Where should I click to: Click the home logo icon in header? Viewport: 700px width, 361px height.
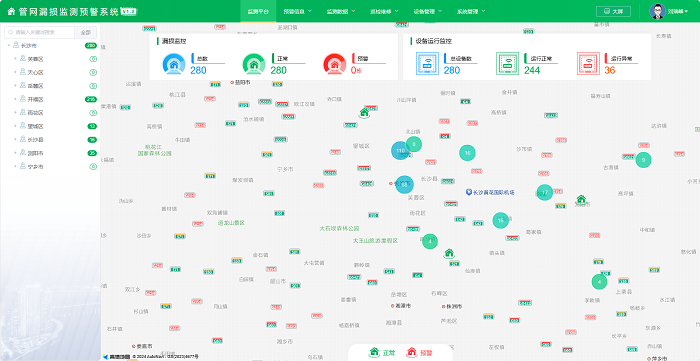pyautogui.click(x=11, y=12)
